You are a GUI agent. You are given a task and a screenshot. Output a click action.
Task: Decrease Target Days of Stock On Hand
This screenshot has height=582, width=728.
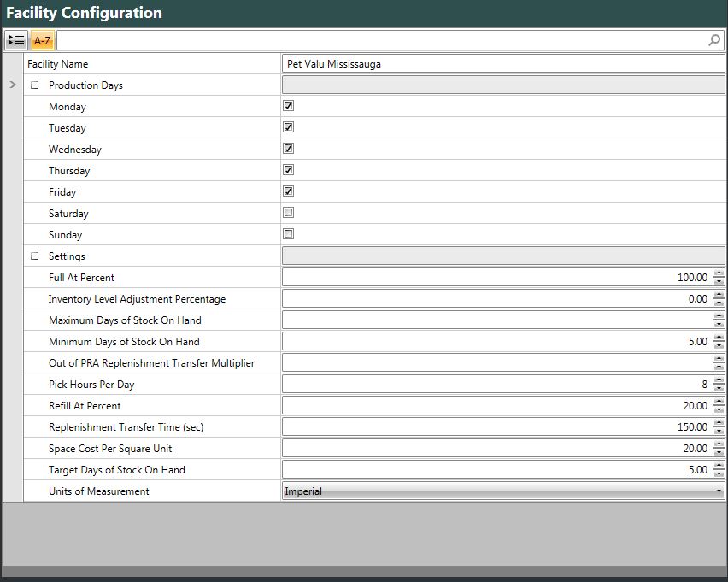(719, 474)
